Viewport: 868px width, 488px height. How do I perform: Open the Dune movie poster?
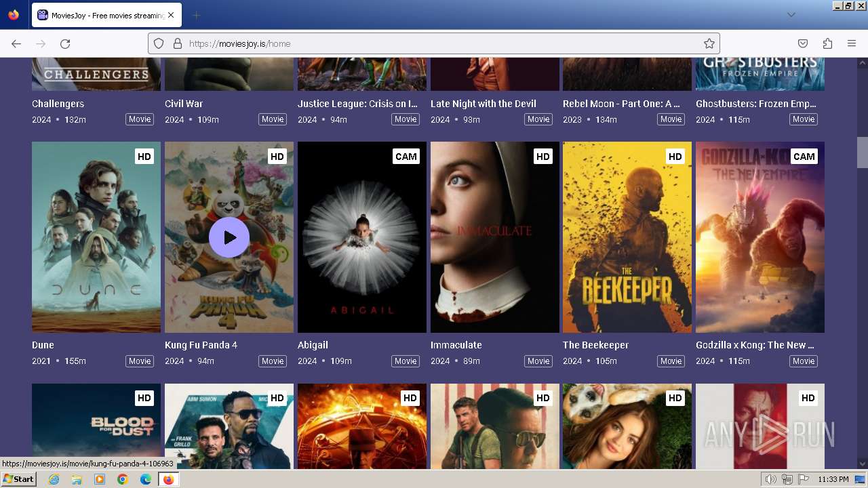96,237
